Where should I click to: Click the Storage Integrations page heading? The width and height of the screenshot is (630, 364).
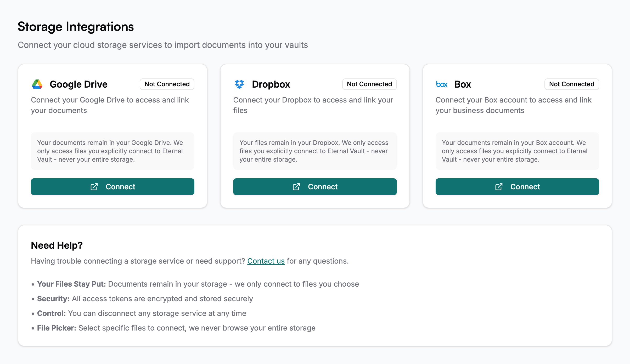click(76, 27)
